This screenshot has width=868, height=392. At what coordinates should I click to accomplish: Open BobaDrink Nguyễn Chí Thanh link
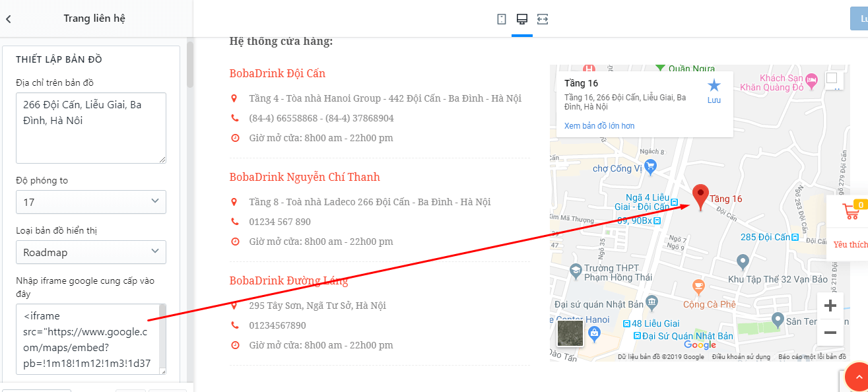(305, 177)
